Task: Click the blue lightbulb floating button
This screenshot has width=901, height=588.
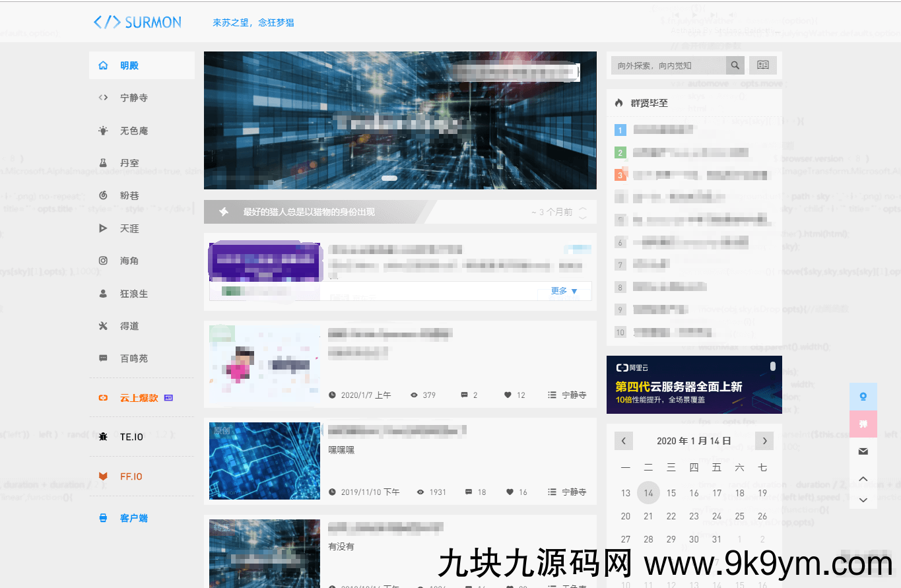Action: (x=863, y=397)
